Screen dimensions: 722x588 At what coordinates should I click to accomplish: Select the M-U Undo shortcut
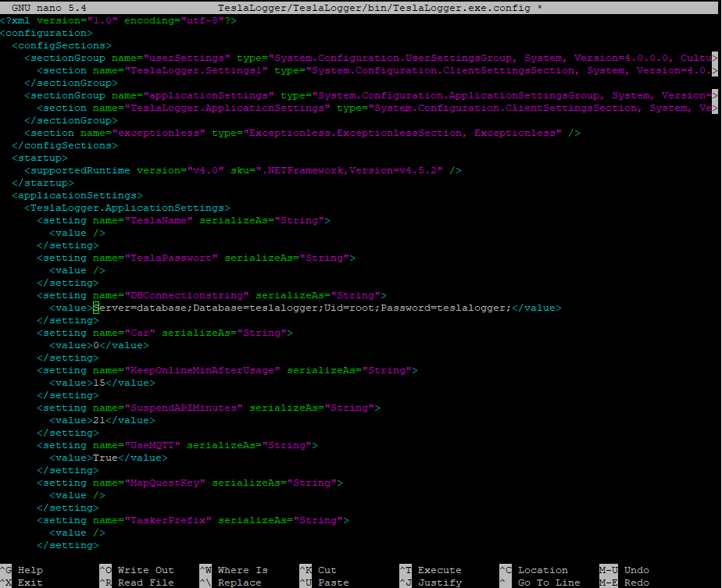[x=624, y=570]
